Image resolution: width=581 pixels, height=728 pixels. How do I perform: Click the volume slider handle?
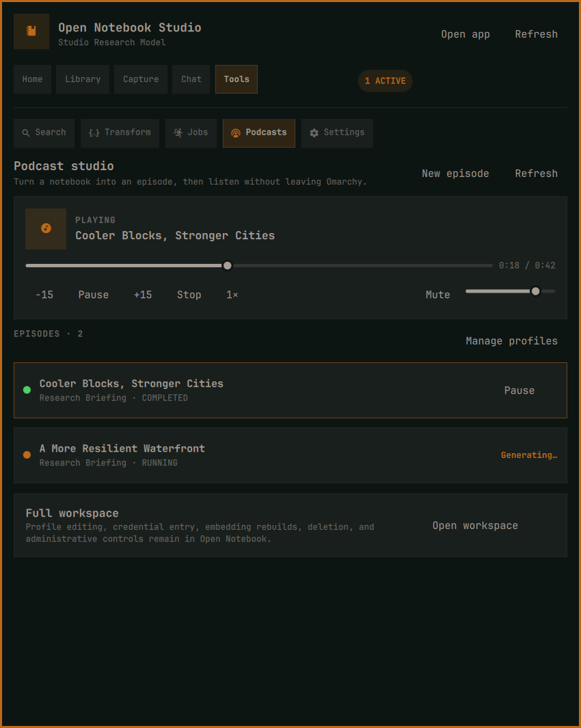pos(535,291)
